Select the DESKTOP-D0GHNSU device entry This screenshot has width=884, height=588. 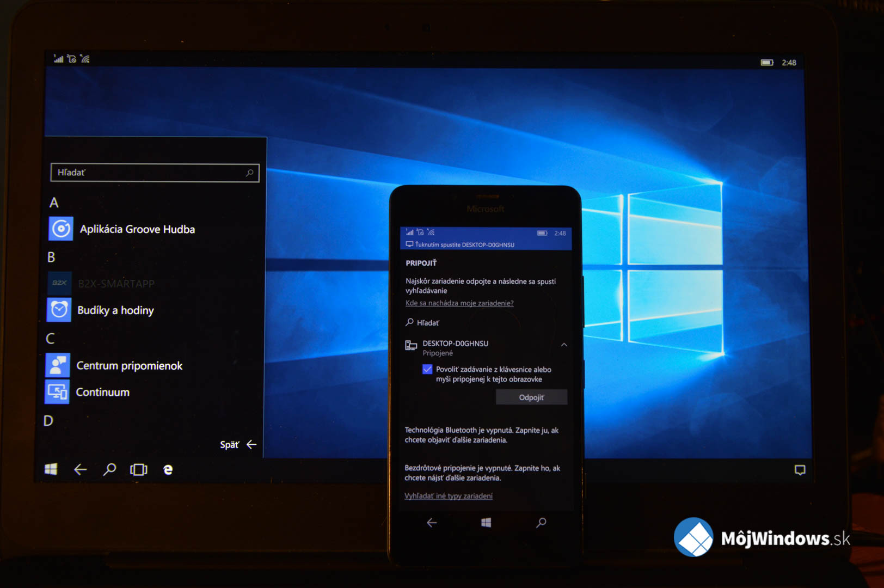pyautogui.click(x=486, y=348)
